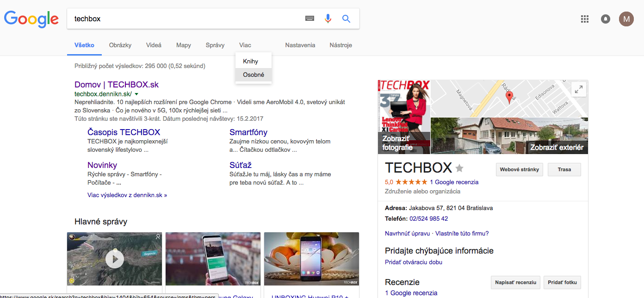Choose Osobné from the Viac menu
This screenshot has width=644, height=298.
[x=254, y=74]
